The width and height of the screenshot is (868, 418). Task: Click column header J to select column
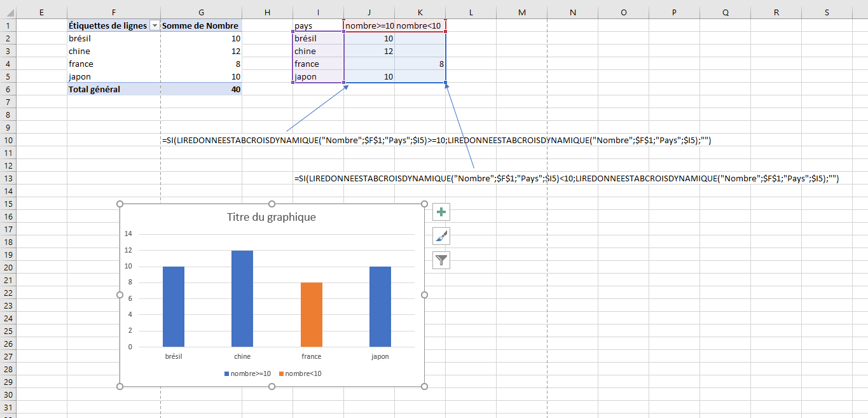coord(369,12)
